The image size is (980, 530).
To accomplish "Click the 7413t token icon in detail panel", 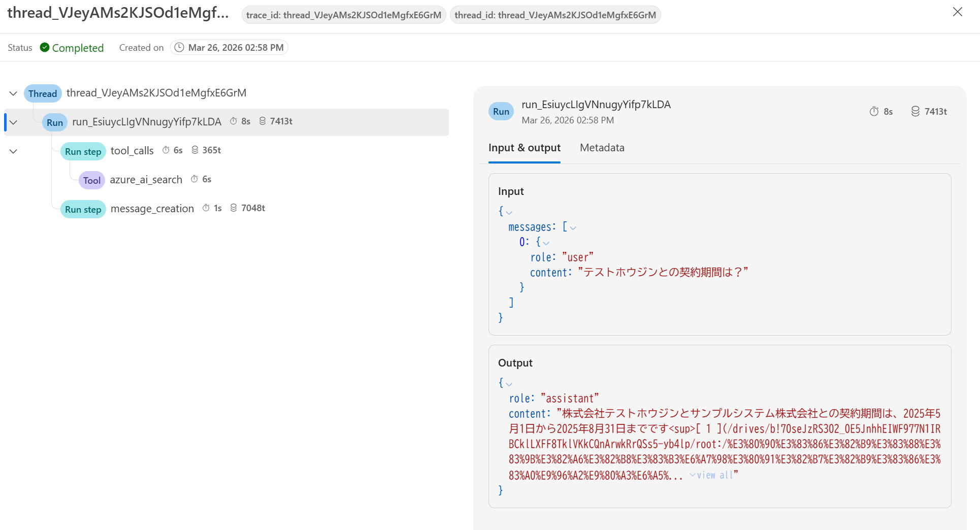I will coord(915,111).
